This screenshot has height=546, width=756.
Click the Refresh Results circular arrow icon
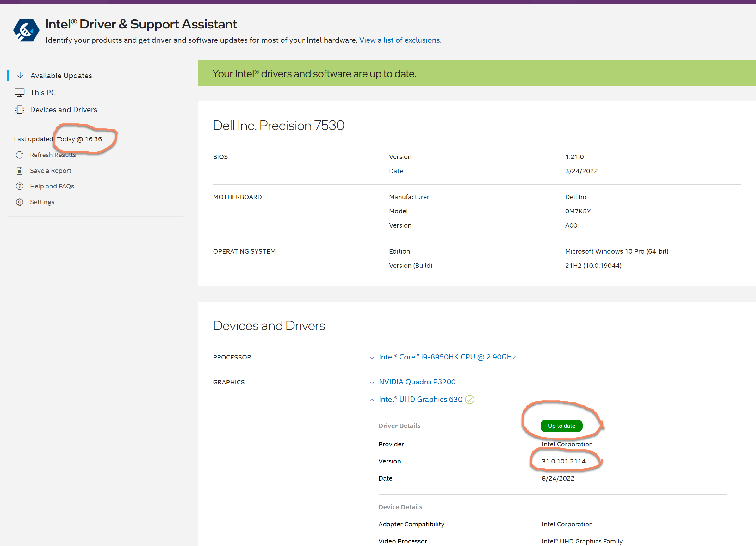click(x=20, y=155)
